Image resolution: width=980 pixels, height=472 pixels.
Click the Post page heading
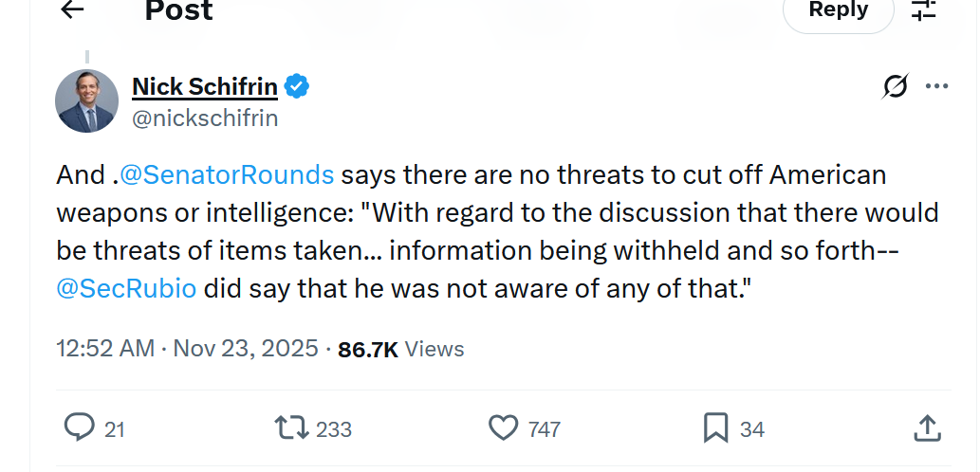(178, 10)
